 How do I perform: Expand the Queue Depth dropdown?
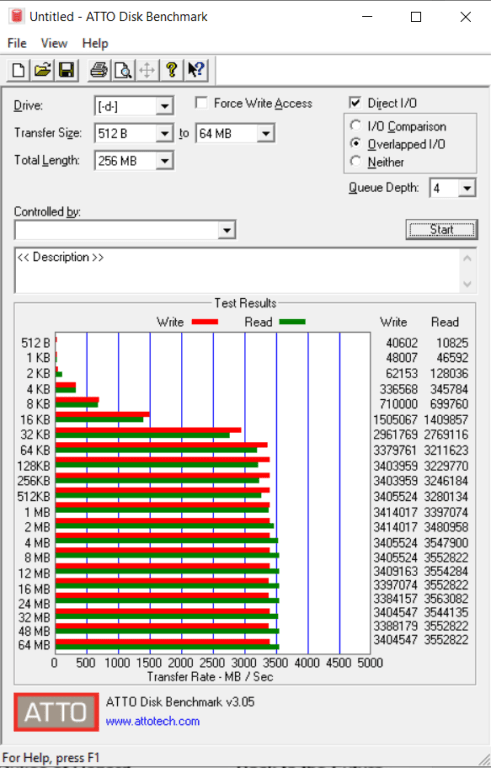467,188
